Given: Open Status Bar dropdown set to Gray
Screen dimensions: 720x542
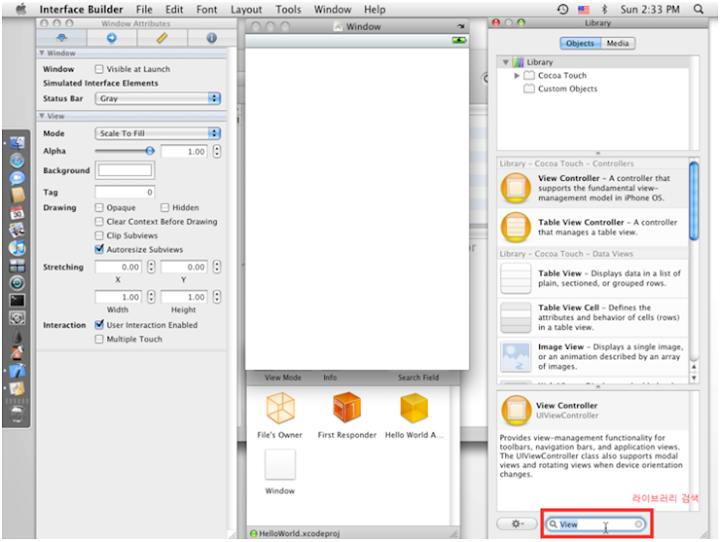Looking at the screenshot, I should [x=158, y=98].
